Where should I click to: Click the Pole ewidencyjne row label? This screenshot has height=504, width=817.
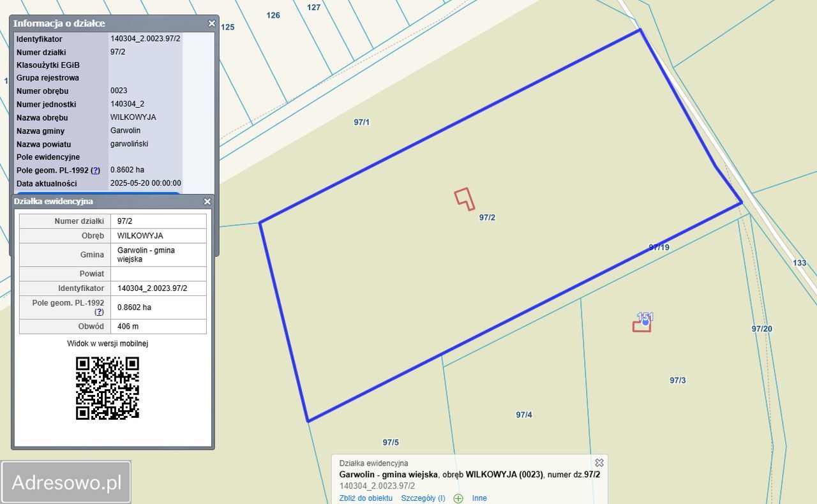(x=48, y=157)
